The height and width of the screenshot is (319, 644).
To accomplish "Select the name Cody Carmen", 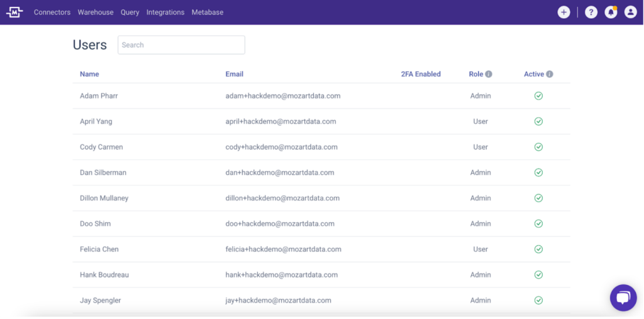I will coord(101,147).
